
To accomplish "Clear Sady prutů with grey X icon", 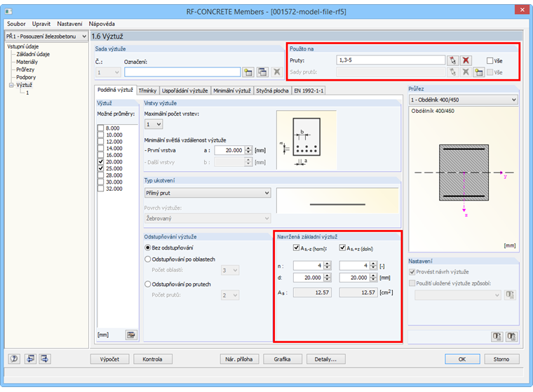I will (x=466, y=72).
